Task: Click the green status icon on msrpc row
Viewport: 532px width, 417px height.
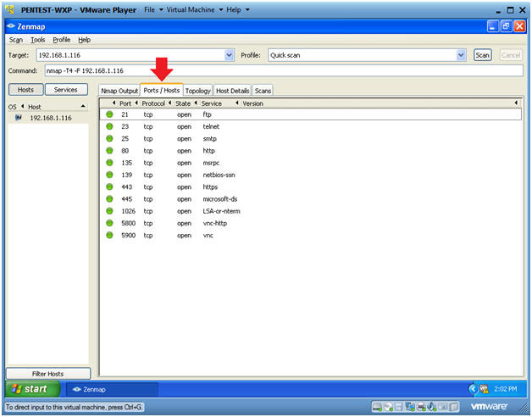Action: pyautogui.click(x=109, y=163)
